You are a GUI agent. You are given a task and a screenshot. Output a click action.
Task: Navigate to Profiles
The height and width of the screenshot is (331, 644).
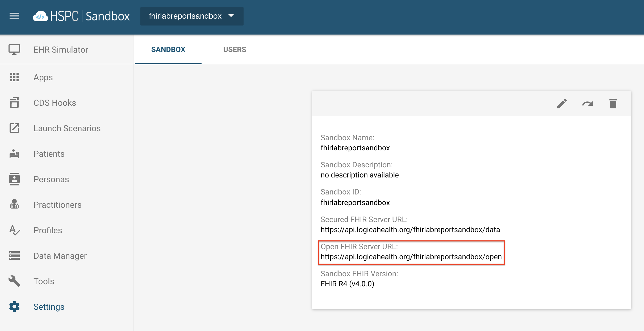(x=48, y=230)
